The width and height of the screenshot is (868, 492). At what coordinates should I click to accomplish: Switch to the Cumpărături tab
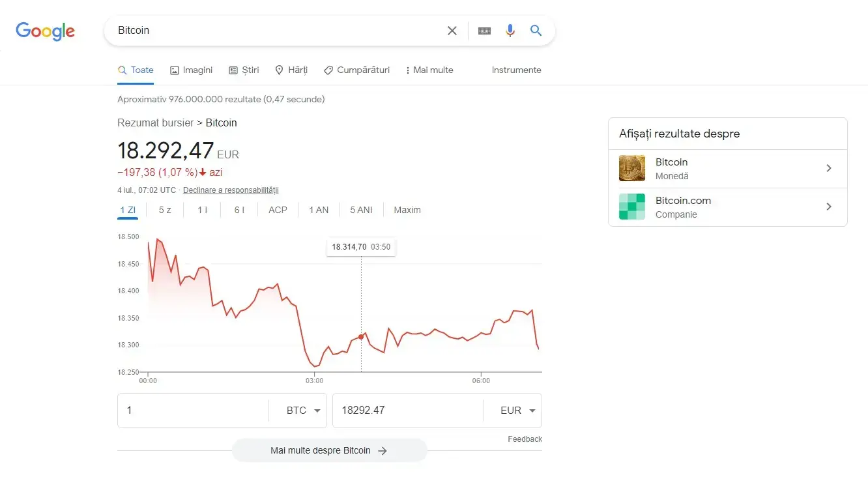pyautogui.click(x=356, y=70)
